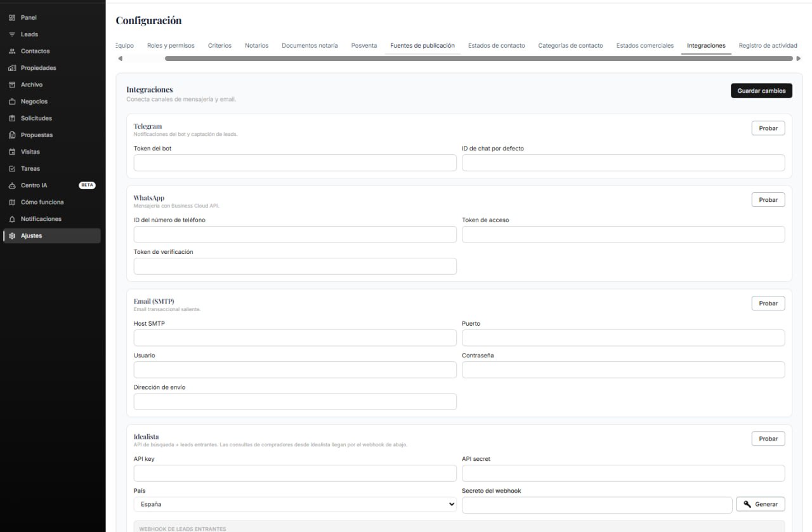Click Probar for Email (SMTP)
The width and height of the screenshot is (812, 532).
click(x=768, y=303)
